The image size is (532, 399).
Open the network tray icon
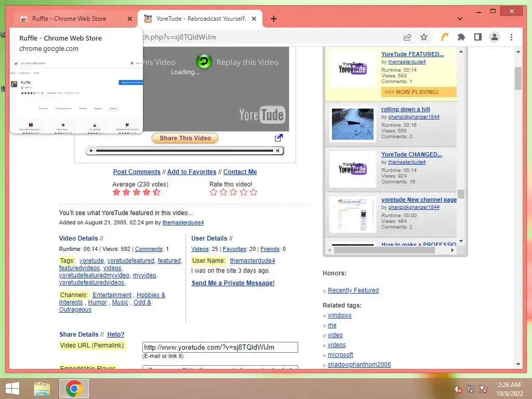(471, 389)
